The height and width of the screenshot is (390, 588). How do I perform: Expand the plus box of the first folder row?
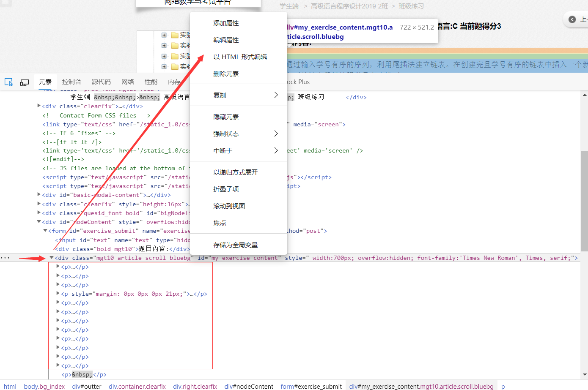(164, 35)
